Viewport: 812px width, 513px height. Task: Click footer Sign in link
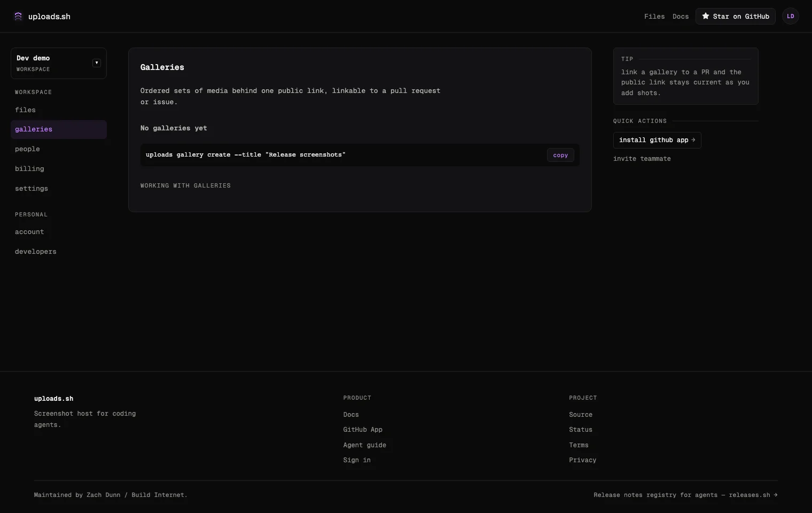tap(357, 460)
